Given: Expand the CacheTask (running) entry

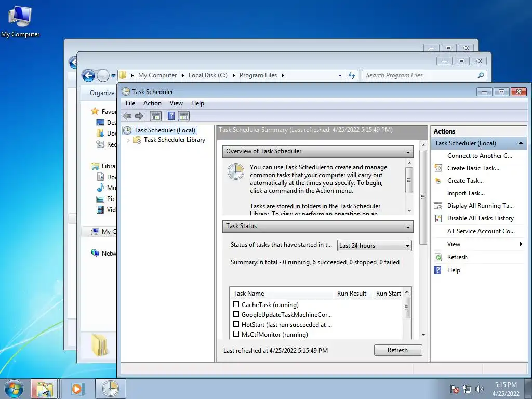Looking at the screenshot, I should pyautogui.click(x=236, y=304).
